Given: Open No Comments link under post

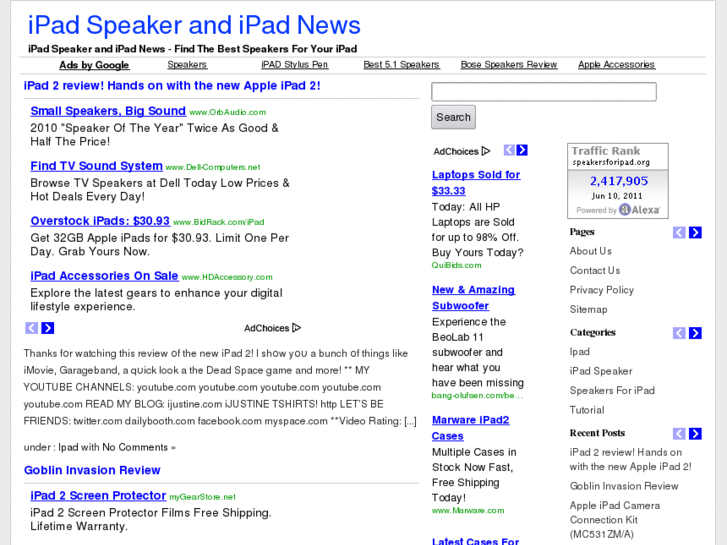Looking at the screenshot, I should click(135, 448).
